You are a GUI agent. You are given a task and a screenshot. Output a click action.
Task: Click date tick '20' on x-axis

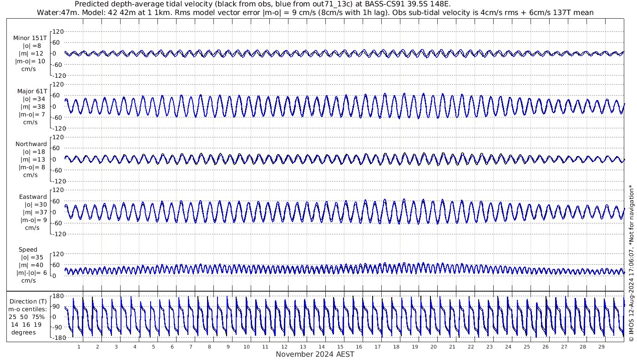point(433,347)
